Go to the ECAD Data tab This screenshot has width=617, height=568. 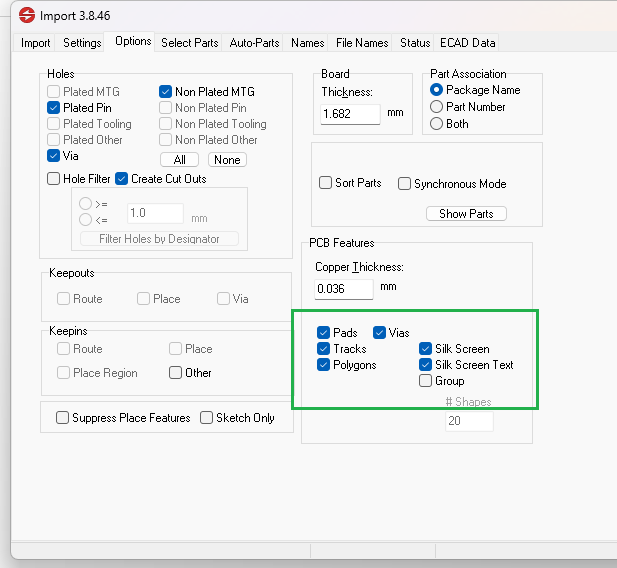coord(467,43)
